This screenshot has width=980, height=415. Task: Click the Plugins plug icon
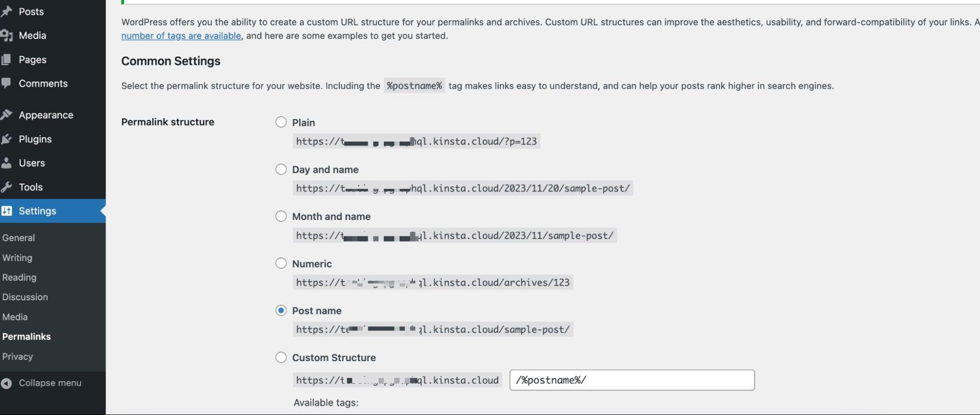(x=7, y=139)
